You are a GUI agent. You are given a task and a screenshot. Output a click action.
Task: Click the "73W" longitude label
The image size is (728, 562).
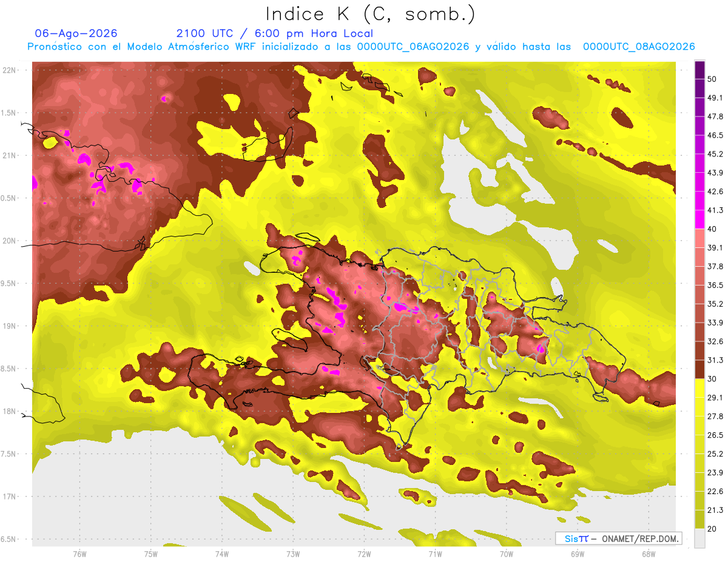293,554
